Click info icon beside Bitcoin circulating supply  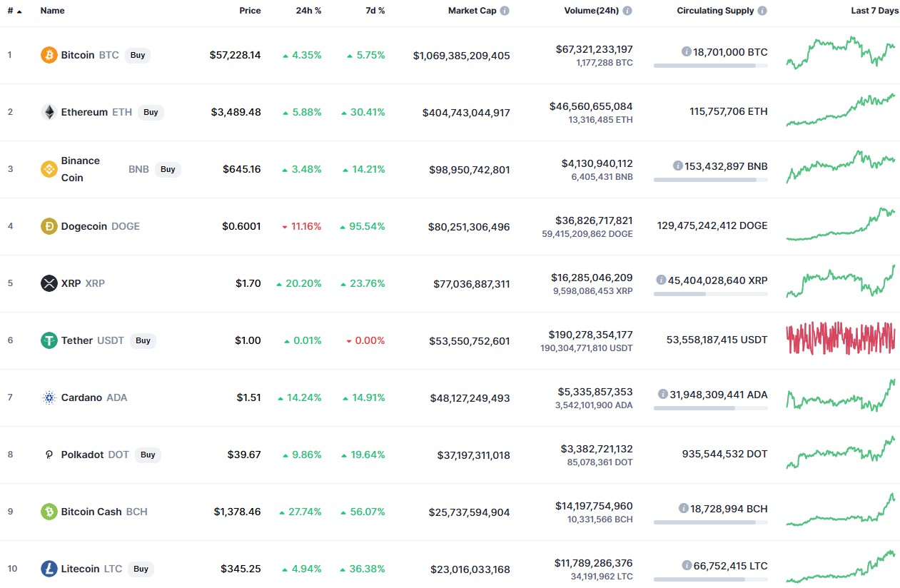point(687,51)
